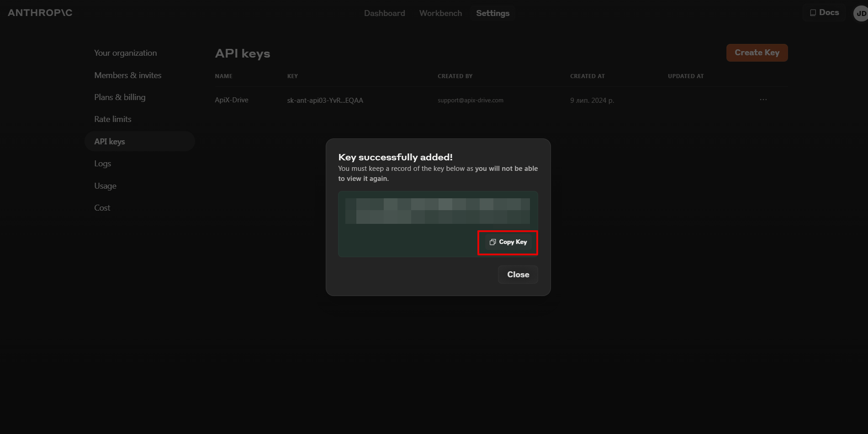Screen dimensions: 868x434
Task: Select the blurred key text field
Action: click(438, 211)
